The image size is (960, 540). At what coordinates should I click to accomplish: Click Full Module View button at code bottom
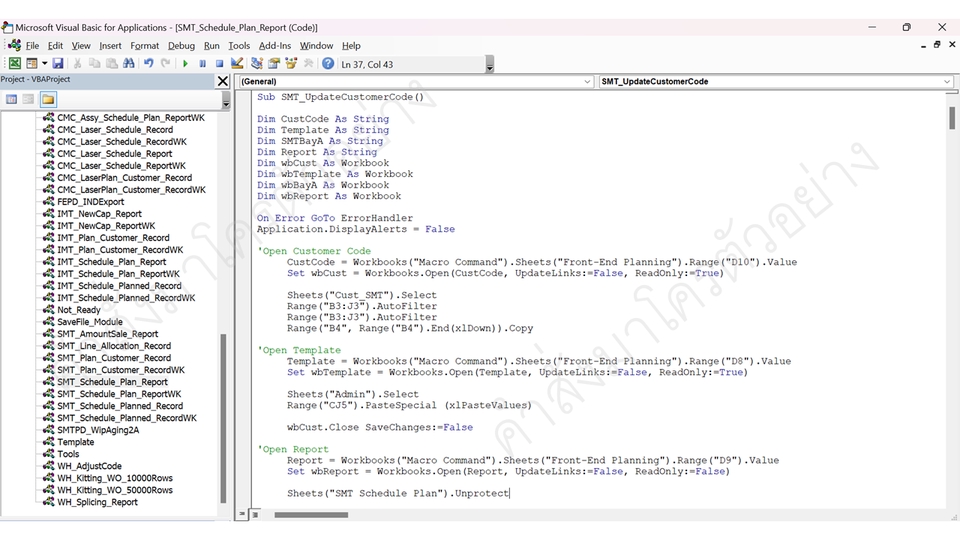pyautogui.click(x=255, y=514)
